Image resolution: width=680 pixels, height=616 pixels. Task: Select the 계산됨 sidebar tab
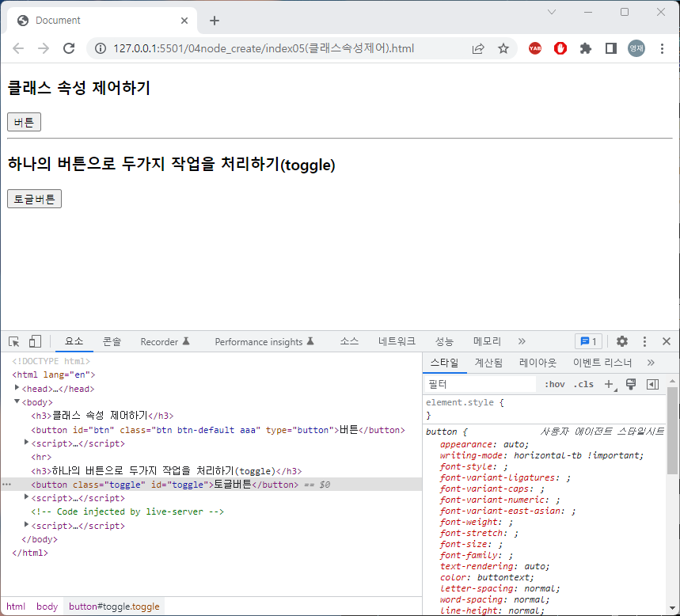point(488,363)
